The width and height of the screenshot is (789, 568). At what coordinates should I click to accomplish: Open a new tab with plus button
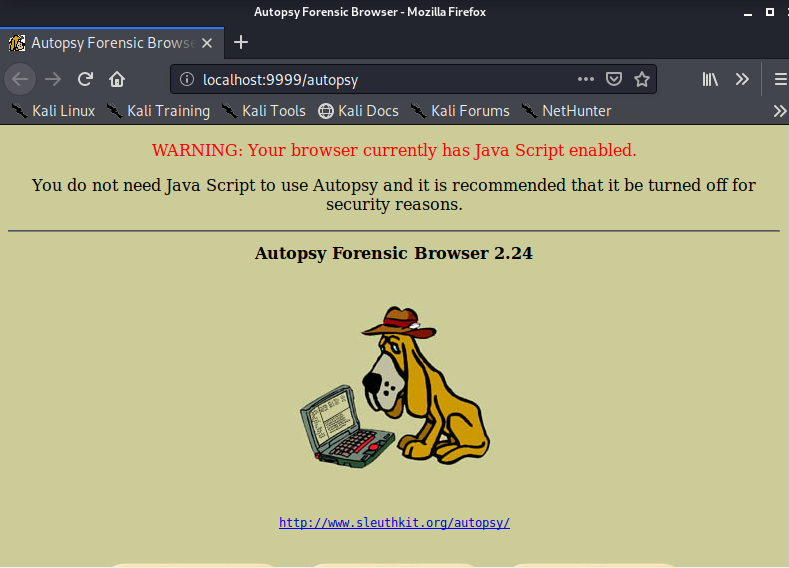coord(241,42)
